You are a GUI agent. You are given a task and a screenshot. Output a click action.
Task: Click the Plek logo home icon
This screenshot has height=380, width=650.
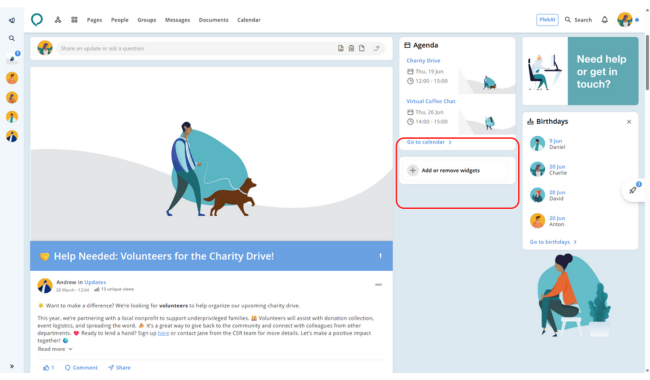[37, 19]
